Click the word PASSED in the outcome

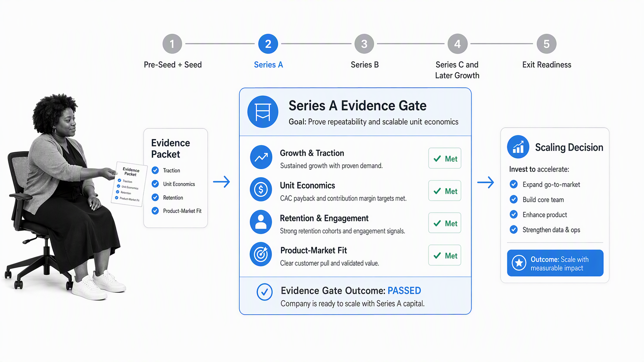click(x=404, y=291)
